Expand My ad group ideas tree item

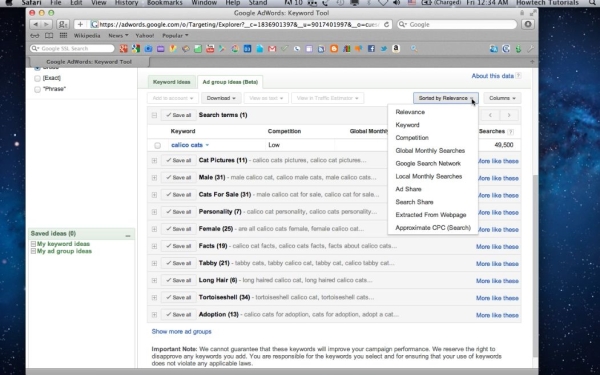click(x=33, y=251)
